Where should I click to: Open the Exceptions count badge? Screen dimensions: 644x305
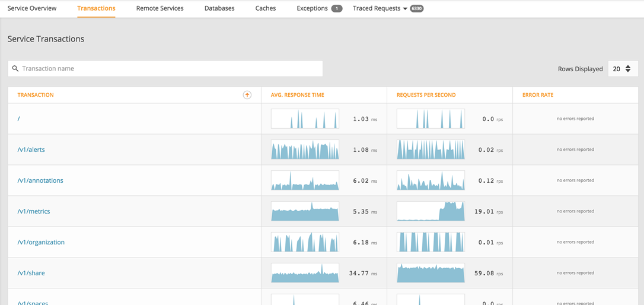(x=337, y=9)
